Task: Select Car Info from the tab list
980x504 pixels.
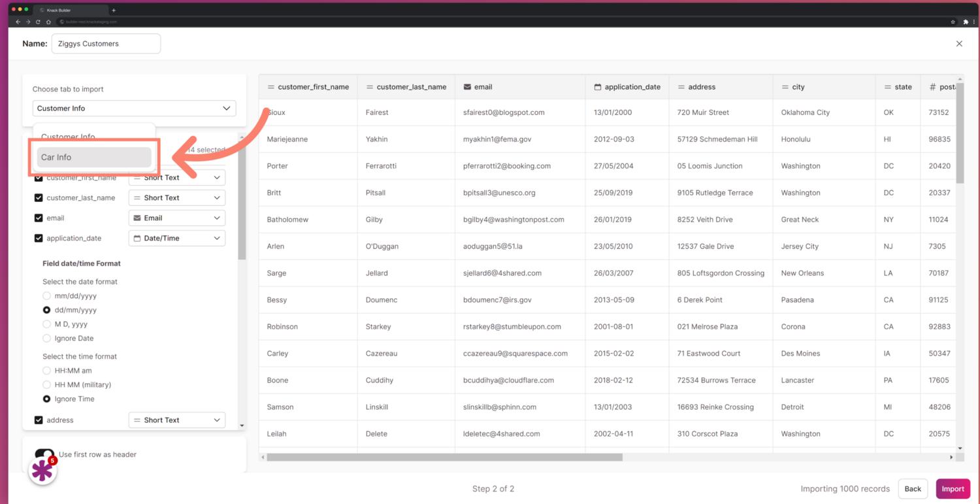Action: tap(94, 158)
